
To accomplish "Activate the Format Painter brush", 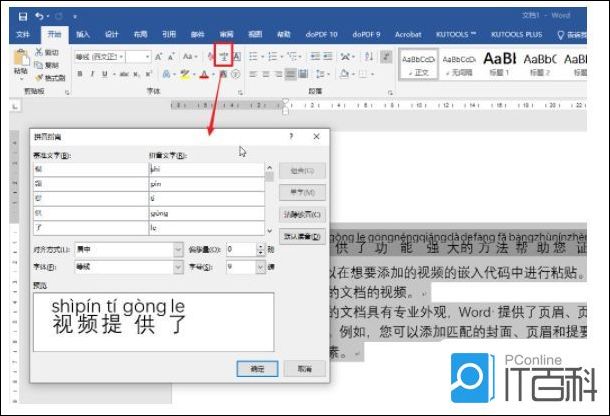I will click(x=39, y=77).
